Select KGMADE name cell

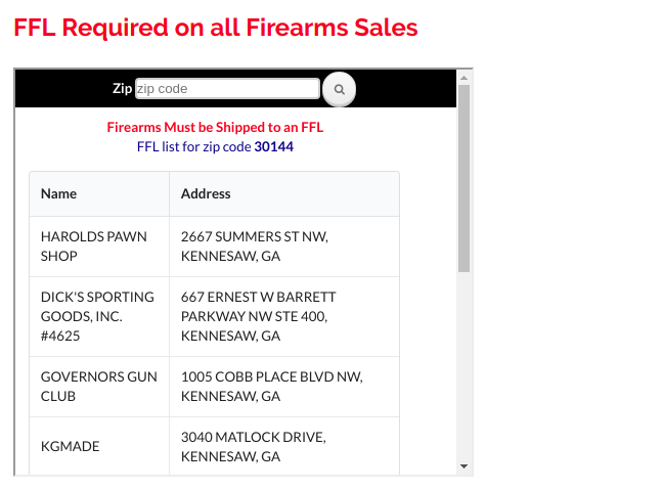coord(70,446)
